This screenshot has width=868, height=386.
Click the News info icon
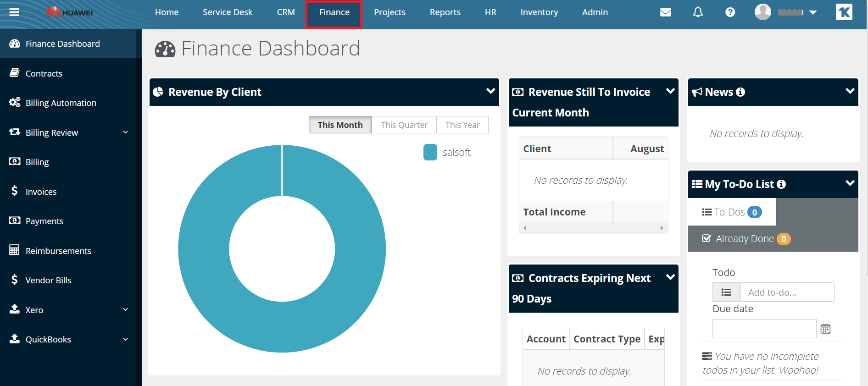(x=740, y=92)
